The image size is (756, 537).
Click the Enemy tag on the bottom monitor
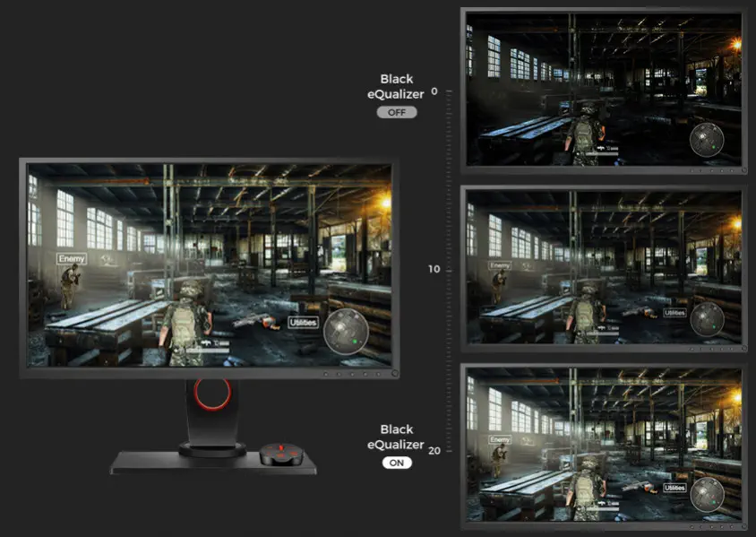click(500, 439)
